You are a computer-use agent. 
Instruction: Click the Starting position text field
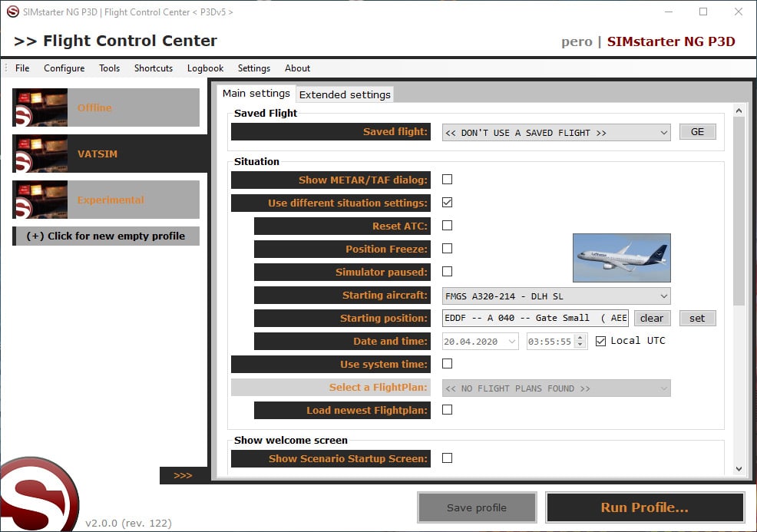pos(535,318)
